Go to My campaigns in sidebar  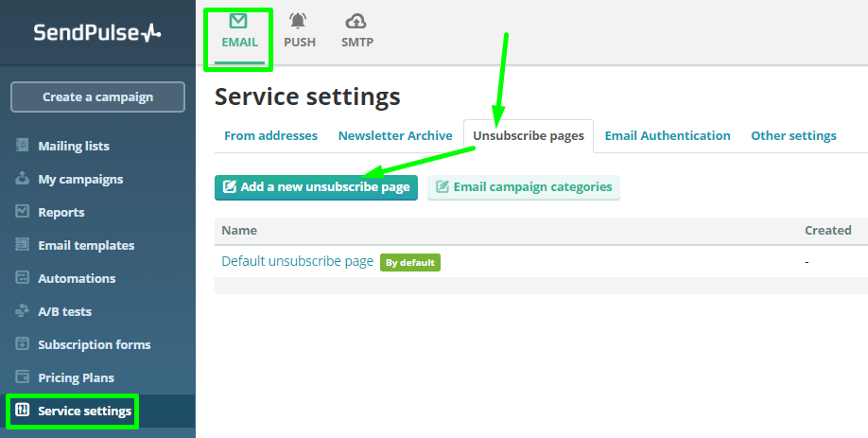click(80, 179)
